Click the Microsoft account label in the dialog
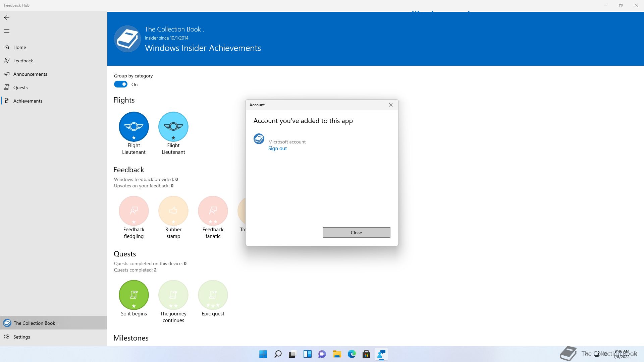This screenshot has width=644, height=362. (x=287, y=142)
